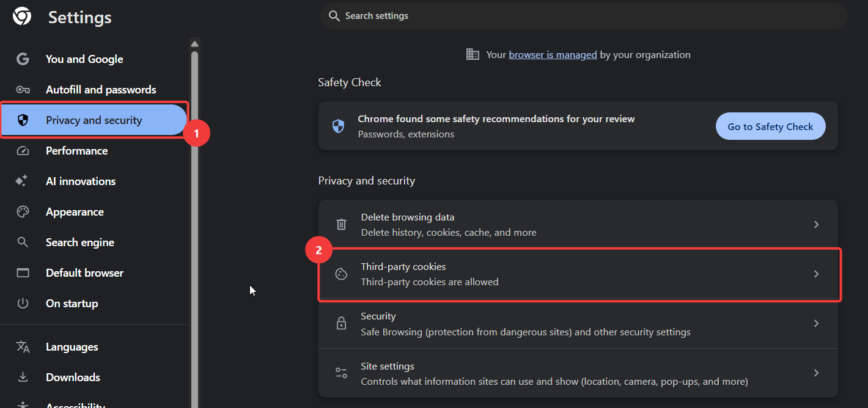Viewport: 868px width, 408px height.
Task: Click the speedometer icon for Performance
Action: (x=23, y=151)
